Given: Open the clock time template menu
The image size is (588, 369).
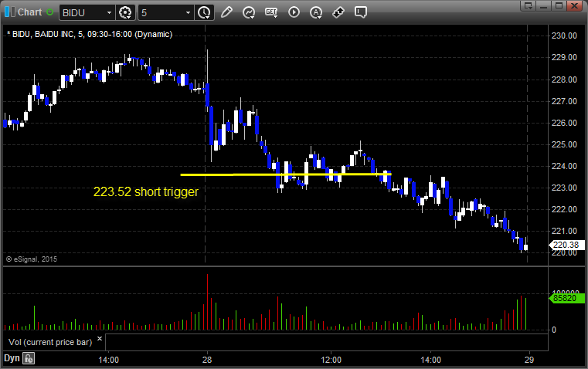Looking at the screenshot, I should tap(205, 12).
